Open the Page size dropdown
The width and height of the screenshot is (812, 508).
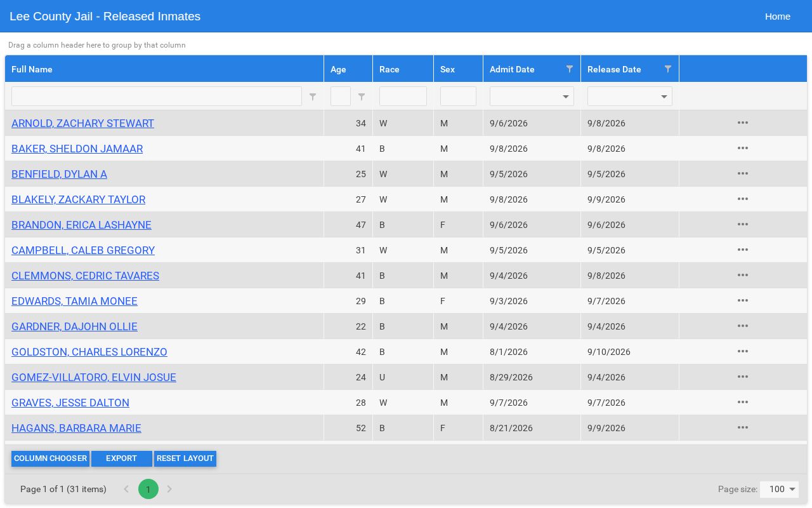click(779, 489)
